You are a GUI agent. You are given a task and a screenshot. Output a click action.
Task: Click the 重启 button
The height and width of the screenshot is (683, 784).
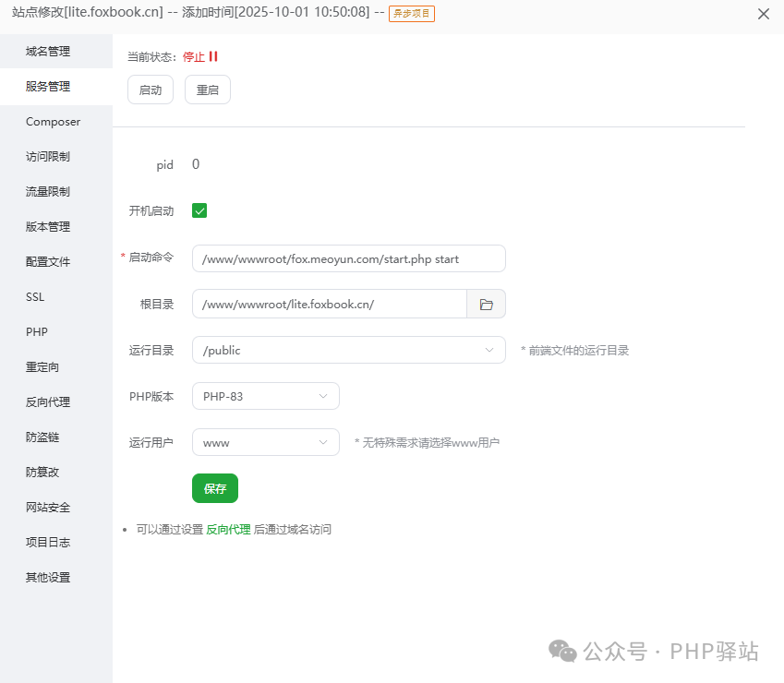point(208,90)
